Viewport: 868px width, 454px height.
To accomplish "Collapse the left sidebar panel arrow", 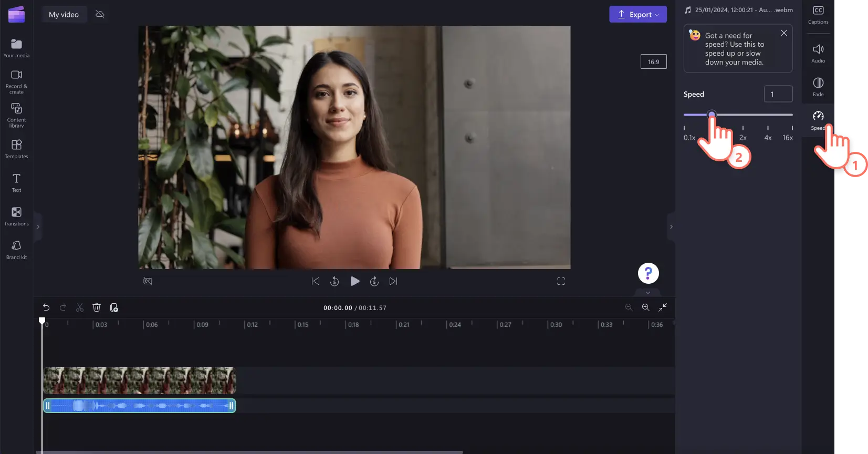I will click(x=38, y=227).
